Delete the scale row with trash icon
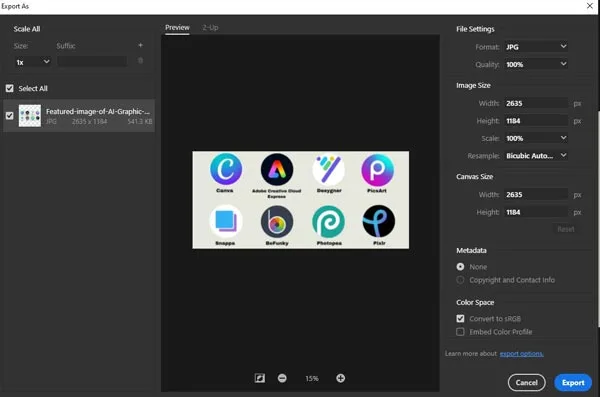600x397 pixels. click(x=140, y=60)
